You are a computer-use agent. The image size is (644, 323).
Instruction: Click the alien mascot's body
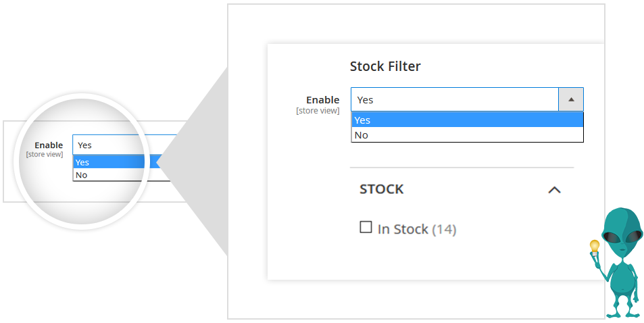623,284
